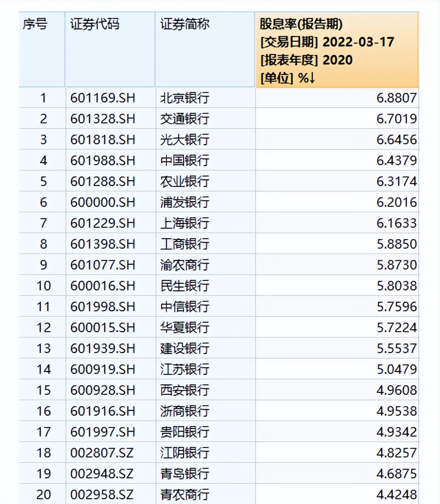The width and height of the screenshot is (440, 504).
Task: Click the 证券代码 column header
Action: point(110,49)
